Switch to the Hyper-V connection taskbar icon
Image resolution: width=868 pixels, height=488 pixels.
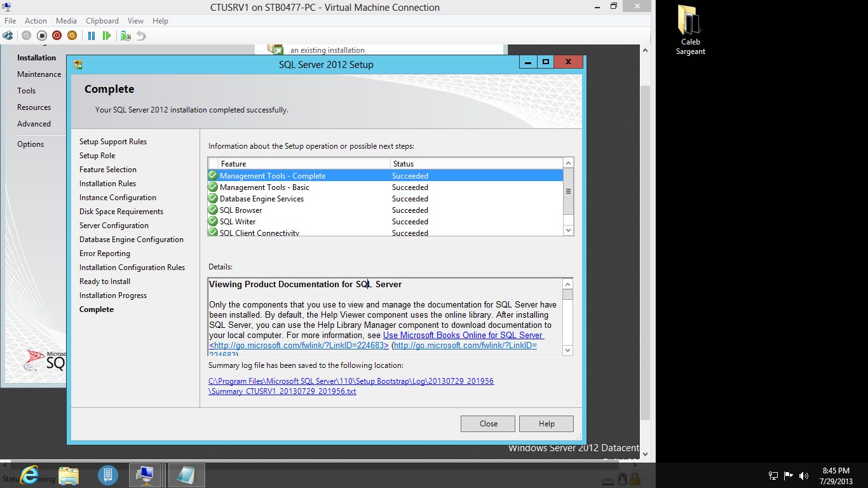pos(146,475)
